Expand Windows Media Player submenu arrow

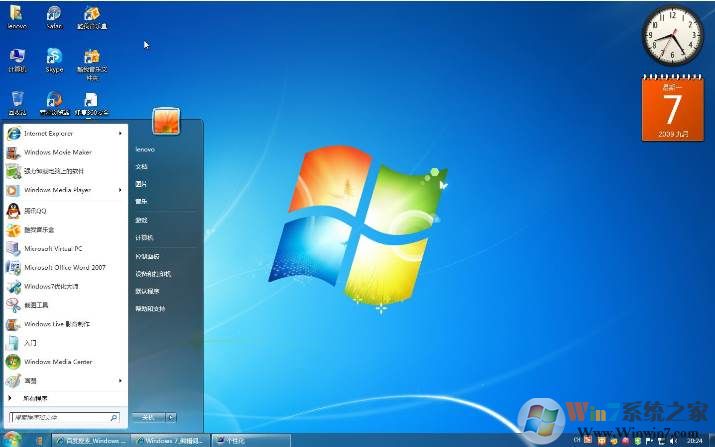pos(120,189)
